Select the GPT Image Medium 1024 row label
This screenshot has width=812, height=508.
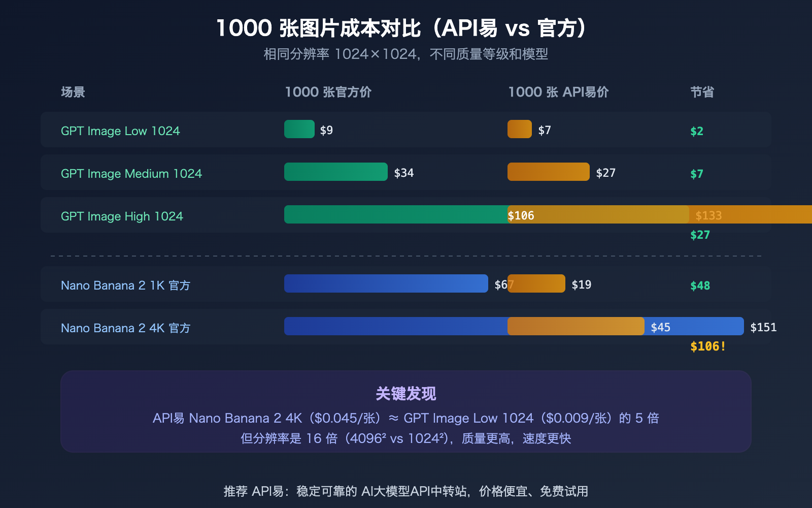tap(131, 173)
